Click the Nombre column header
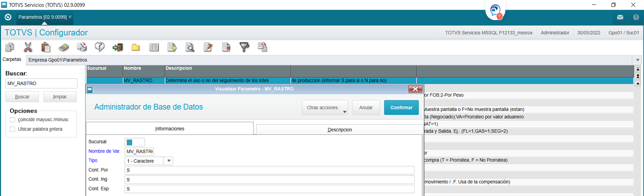 (144, 71)
